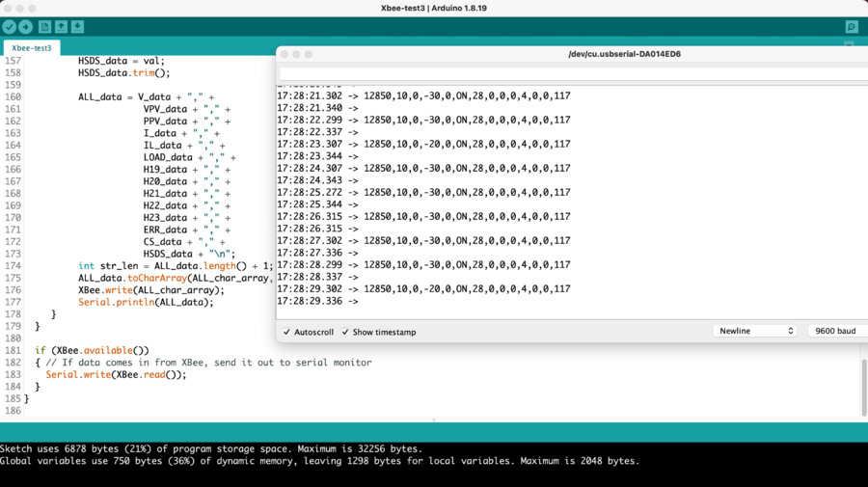Open the 9600 baud rate dropdown

coord(836,331)
